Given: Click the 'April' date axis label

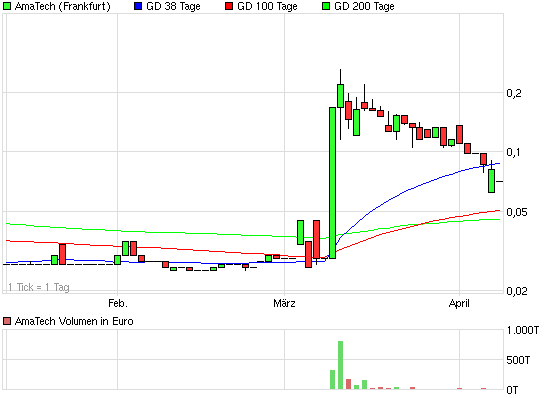Looking at the screenshot, I should (459, 303).
